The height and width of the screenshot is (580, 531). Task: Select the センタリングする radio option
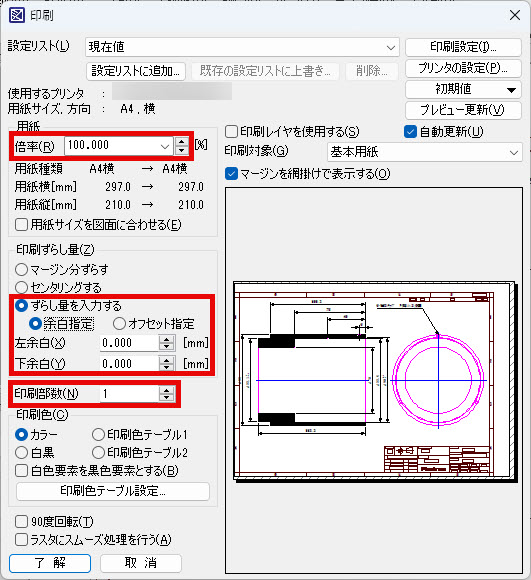click(x=21, y=287)
